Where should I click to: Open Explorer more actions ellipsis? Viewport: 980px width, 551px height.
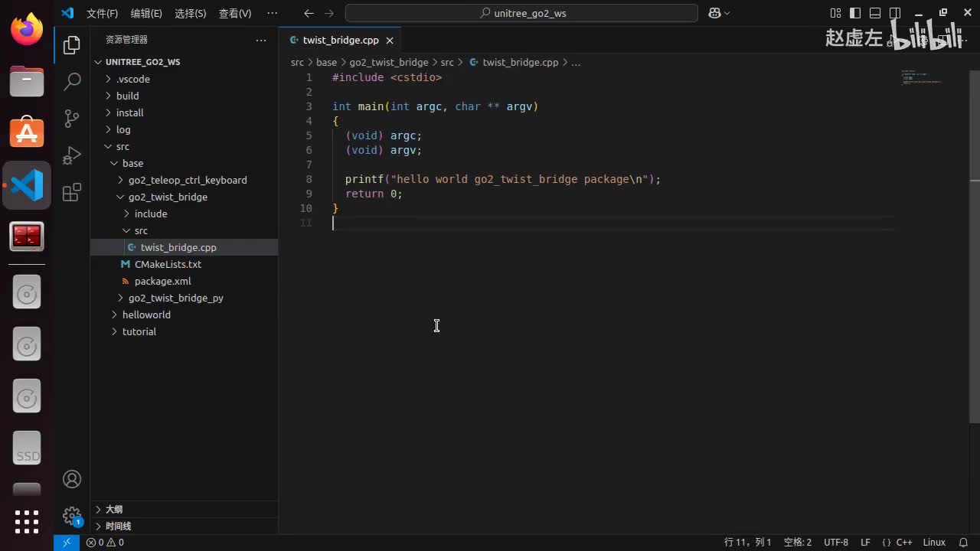click(x=261, y=40)
